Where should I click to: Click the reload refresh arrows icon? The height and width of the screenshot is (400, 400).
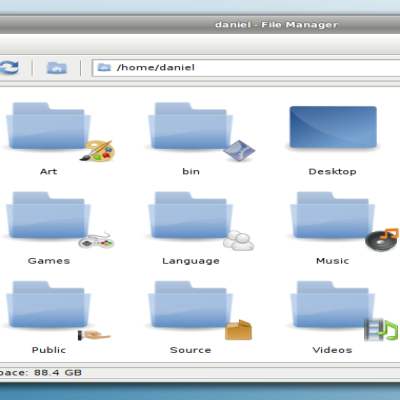(9, 68)
